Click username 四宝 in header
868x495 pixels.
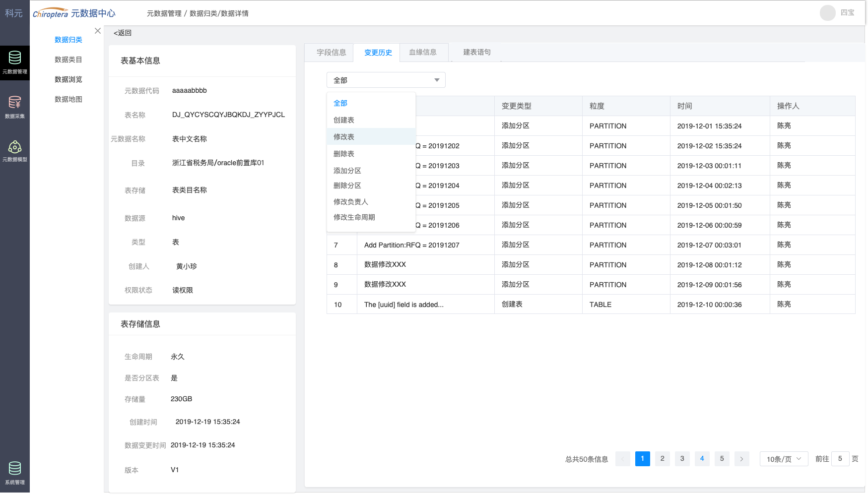click(848, 13)
